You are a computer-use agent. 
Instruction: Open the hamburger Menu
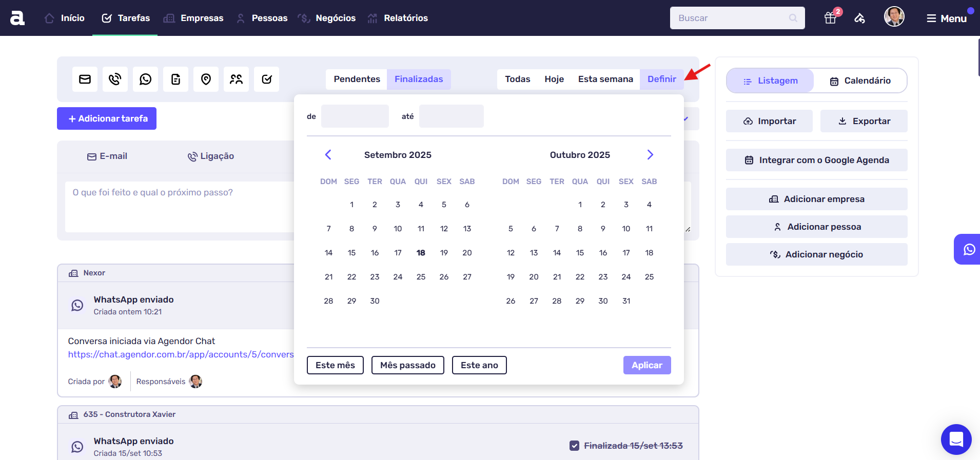point(946,18)
